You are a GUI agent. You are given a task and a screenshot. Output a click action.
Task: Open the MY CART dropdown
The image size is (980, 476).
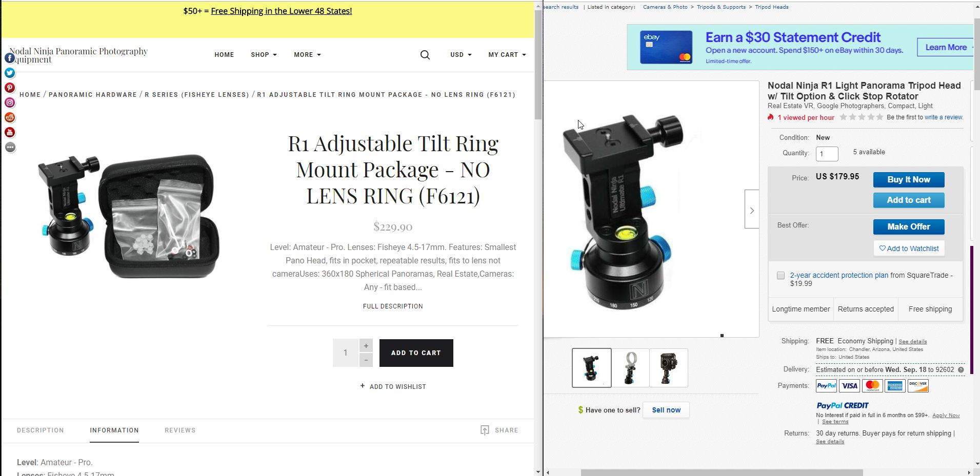click(507, 55)
